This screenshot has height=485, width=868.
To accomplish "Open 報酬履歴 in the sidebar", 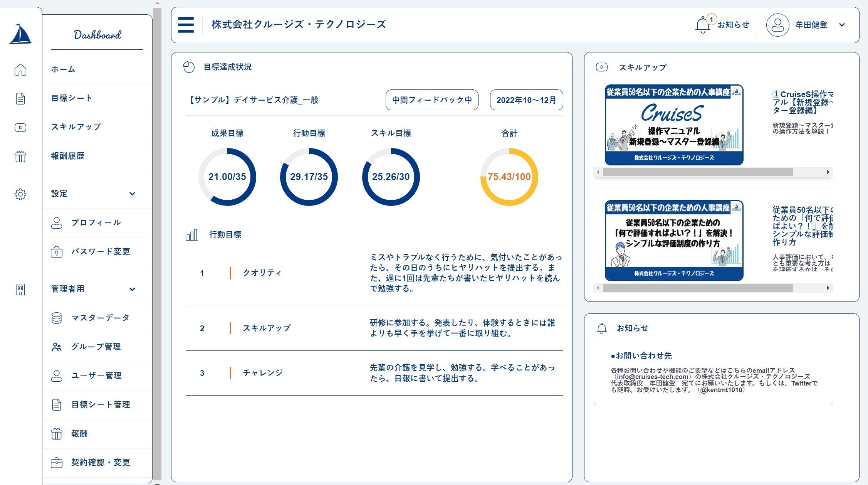I will (68, 156).
